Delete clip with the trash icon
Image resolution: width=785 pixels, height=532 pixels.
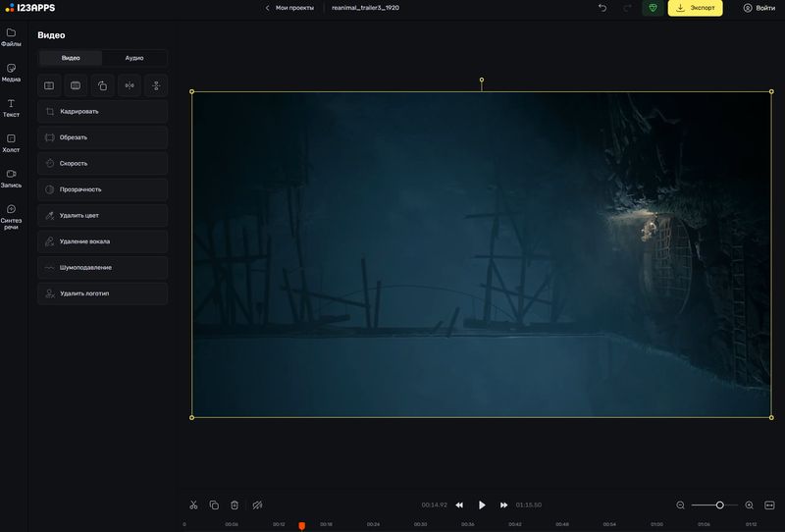click(235, 505)
